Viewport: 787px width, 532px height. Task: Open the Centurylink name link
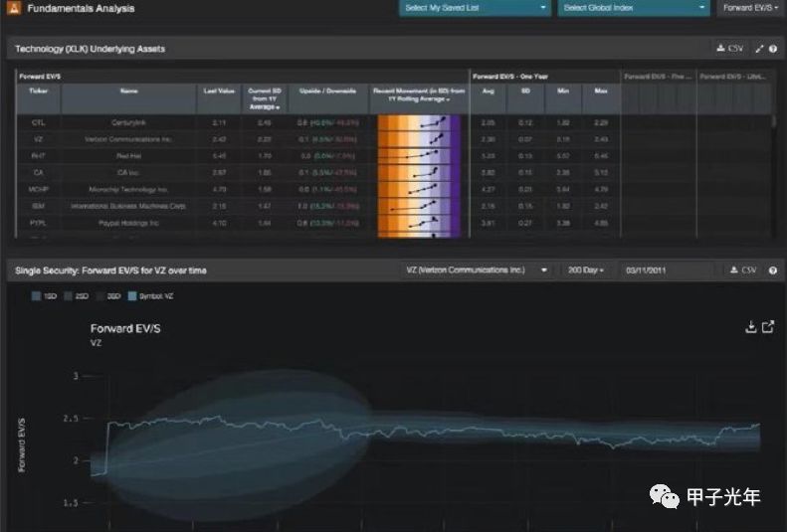[x=129, y=123]
